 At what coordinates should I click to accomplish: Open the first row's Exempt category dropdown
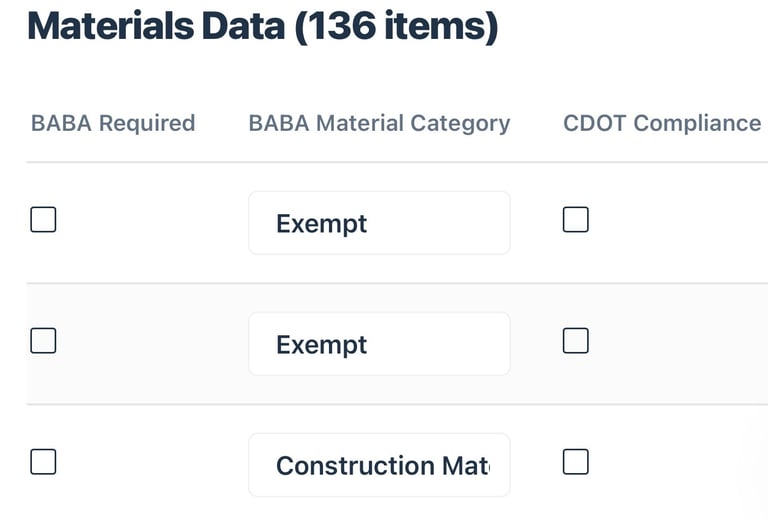click(x=379, y=223)
